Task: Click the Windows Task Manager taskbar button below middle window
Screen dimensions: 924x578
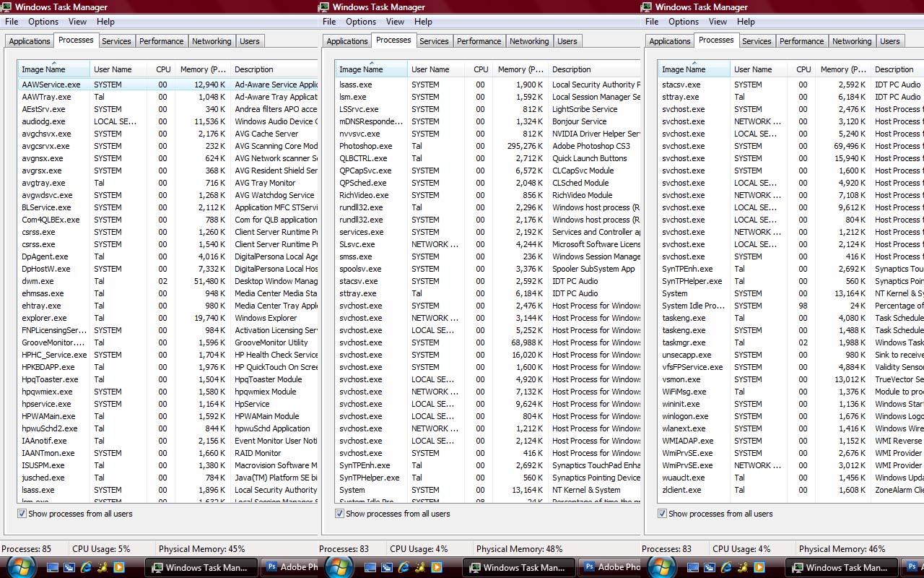Action: click(x=519, y=568)
